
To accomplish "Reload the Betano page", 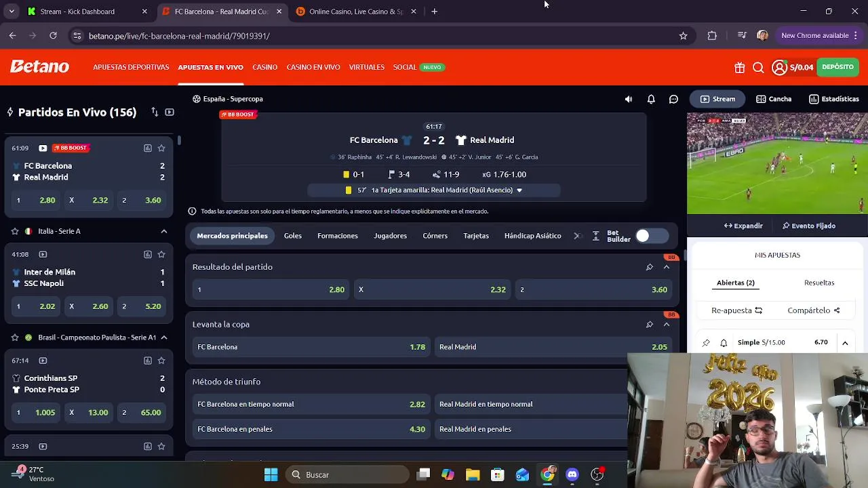I will click(53, 36).
